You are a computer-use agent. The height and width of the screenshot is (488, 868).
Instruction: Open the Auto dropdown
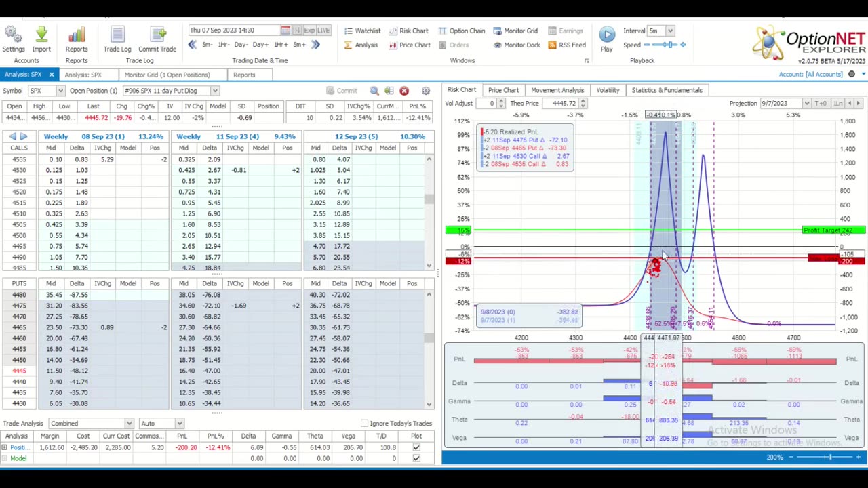tap(179, 424)
